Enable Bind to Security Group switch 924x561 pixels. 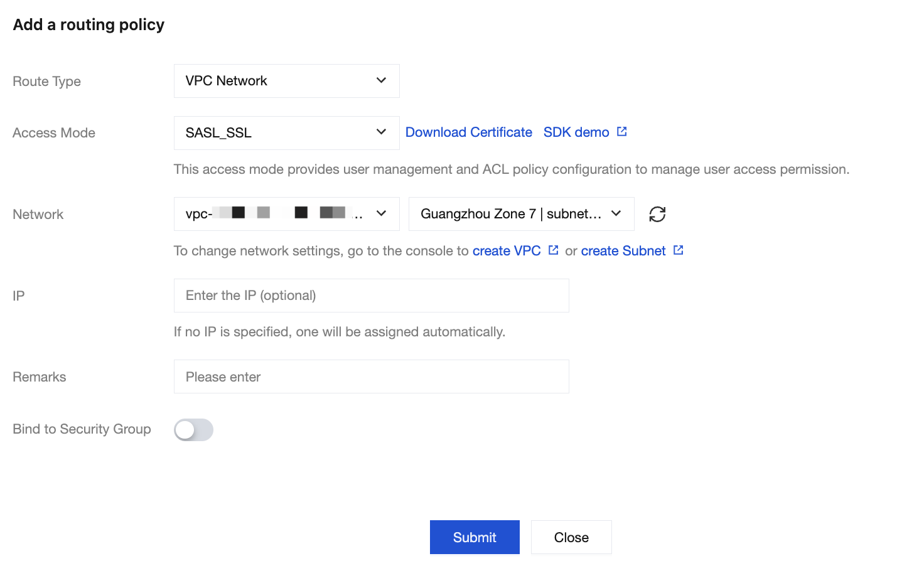pos(194,430)
